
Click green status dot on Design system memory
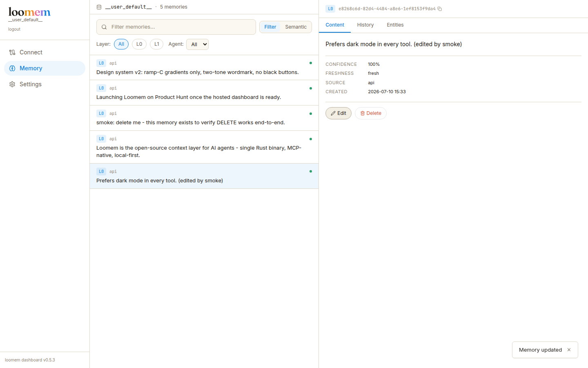(311, 63)
